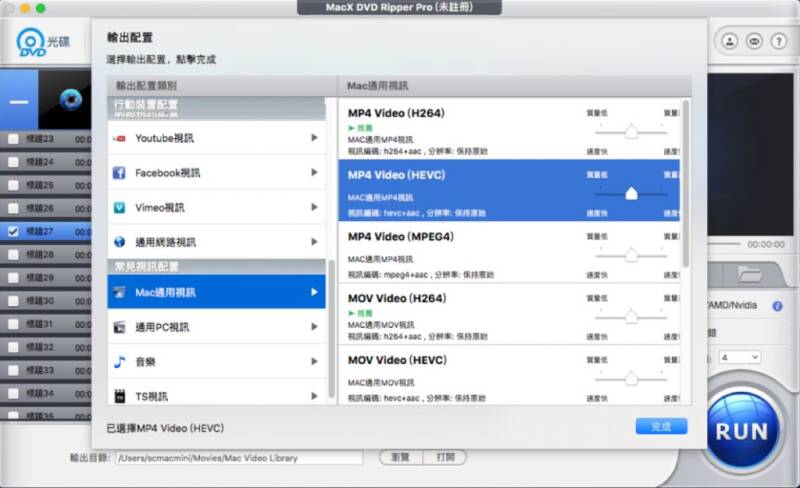This screenshot has height=488, width=800.
Task: Click the DVD disc logo icon
Action: coord(32,42)
